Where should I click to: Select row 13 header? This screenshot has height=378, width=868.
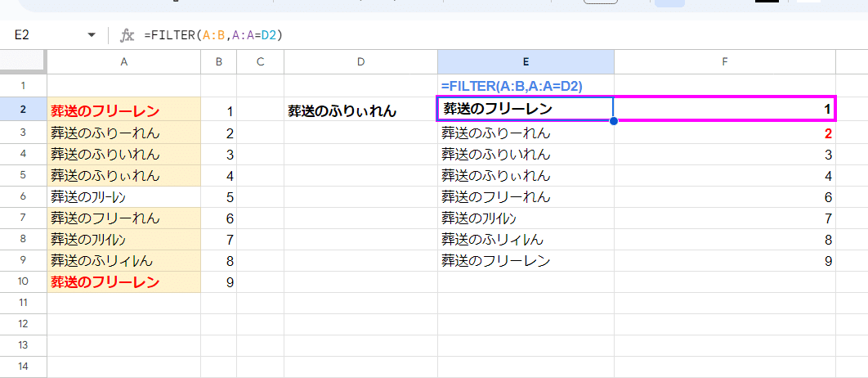(x=23, y=344)
